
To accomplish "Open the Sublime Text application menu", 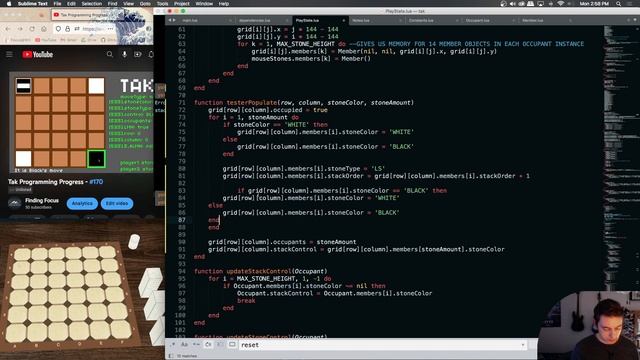I will pyautogui.click(x=32, y=4).
